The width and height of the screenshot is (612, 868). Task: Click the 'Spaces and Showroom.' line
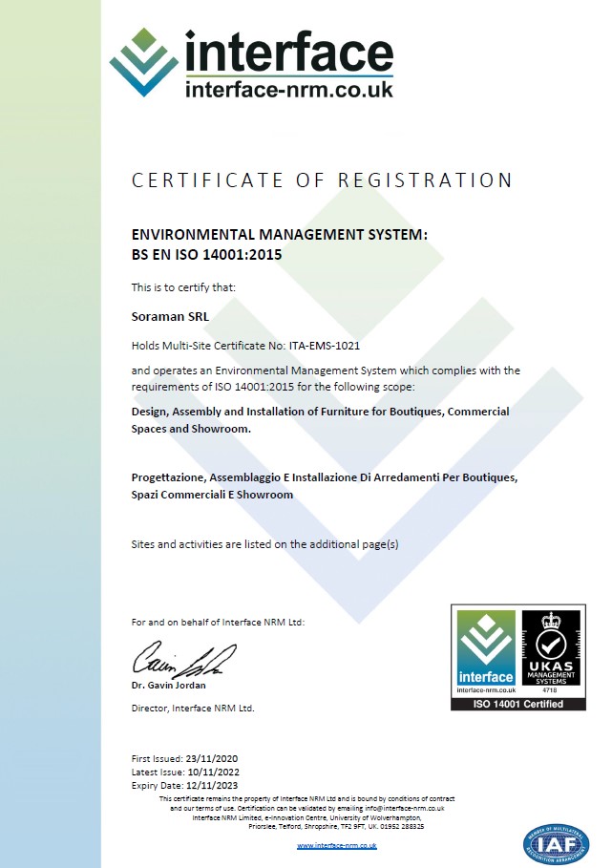[191, 429]
